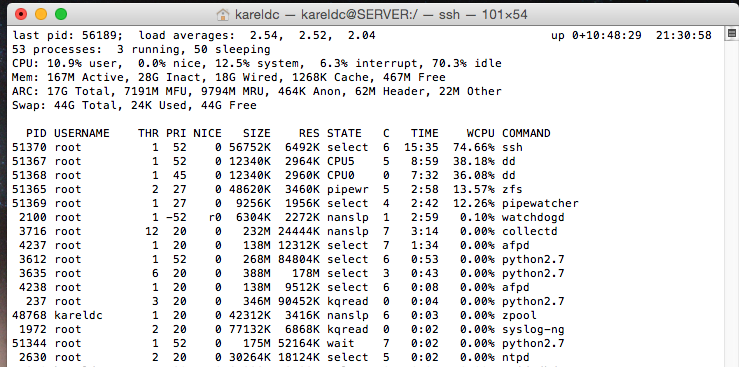Click the home folder proxy icon in title
739x367 pixels.
coord(222,15)
